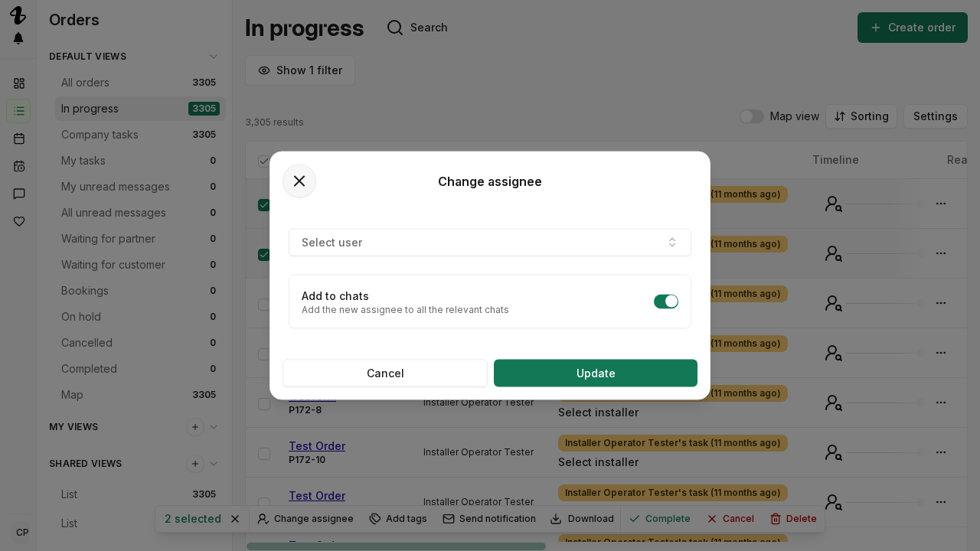Open the Waiting for partner view

[140, 239]
